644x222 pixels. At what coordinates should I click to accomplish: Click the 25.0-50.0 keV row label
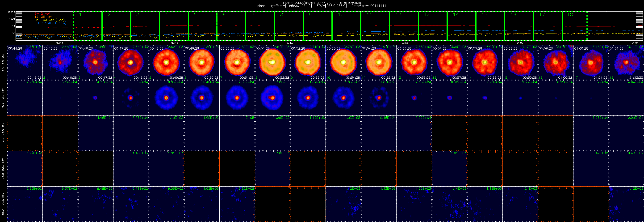pyautogui.click(x=3, y=169)
